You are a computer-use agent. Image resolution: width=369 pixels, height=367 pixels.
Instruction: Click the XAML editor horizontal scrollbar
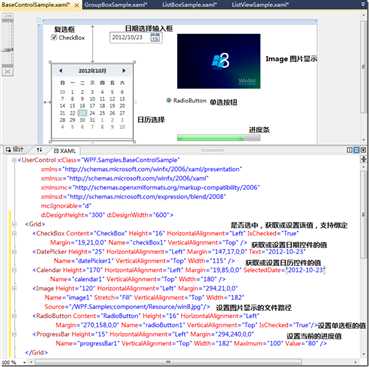[167, 362]
